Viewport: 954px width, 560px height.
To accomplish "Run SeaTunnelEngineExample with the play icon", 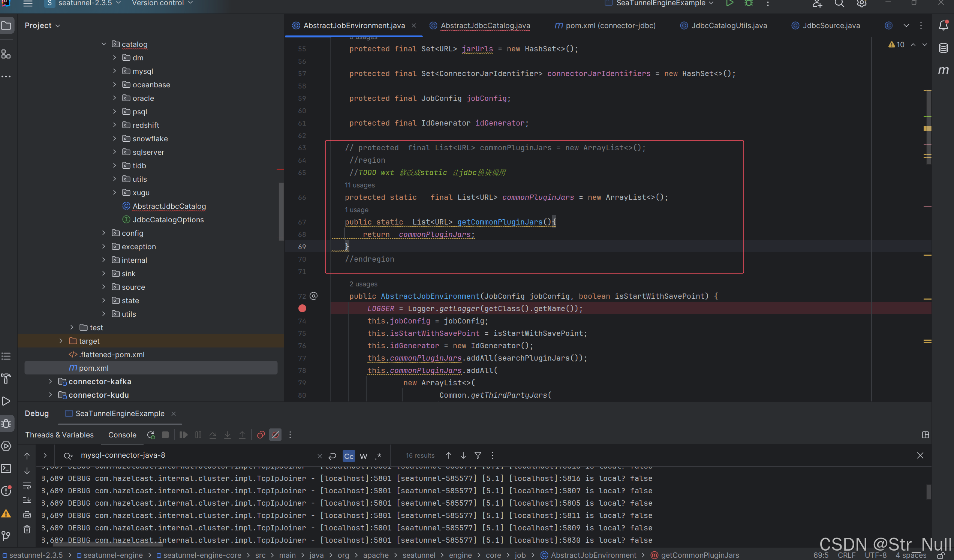I will click(729, 3).
